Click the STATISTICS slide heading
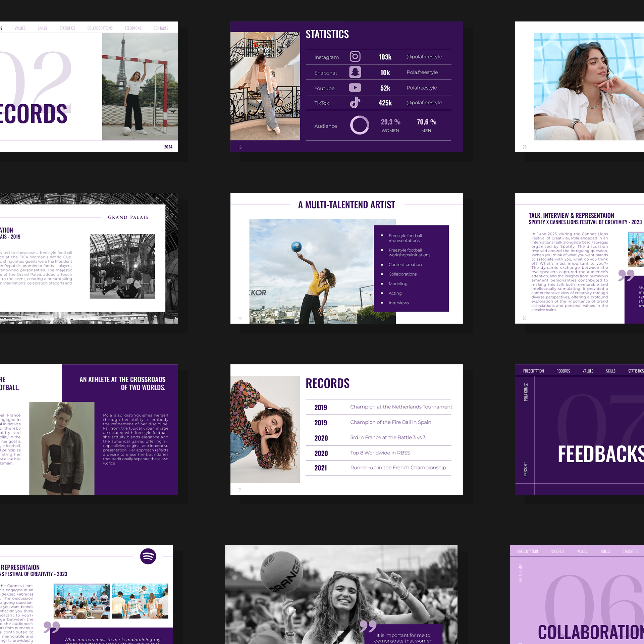The height and width of the screenshot is (644, 644). (327, 34)
